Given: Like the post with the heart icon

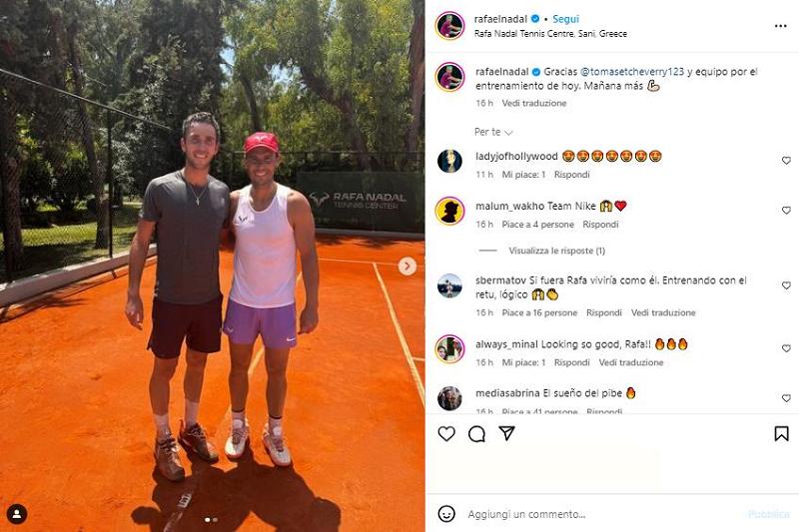Looking at the screenshot, I should [446, 434].
